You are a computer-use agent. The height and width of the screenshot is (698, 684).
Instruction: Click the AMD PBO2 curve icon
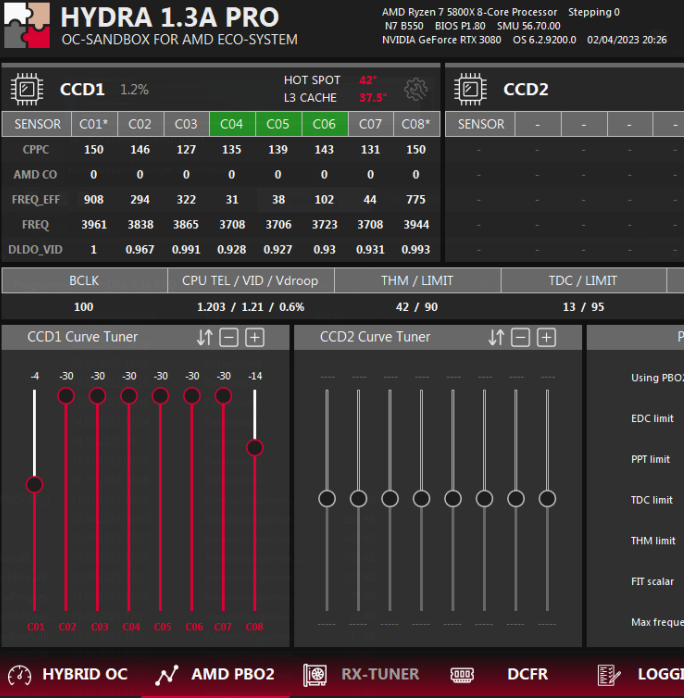[x=167, y=675]
